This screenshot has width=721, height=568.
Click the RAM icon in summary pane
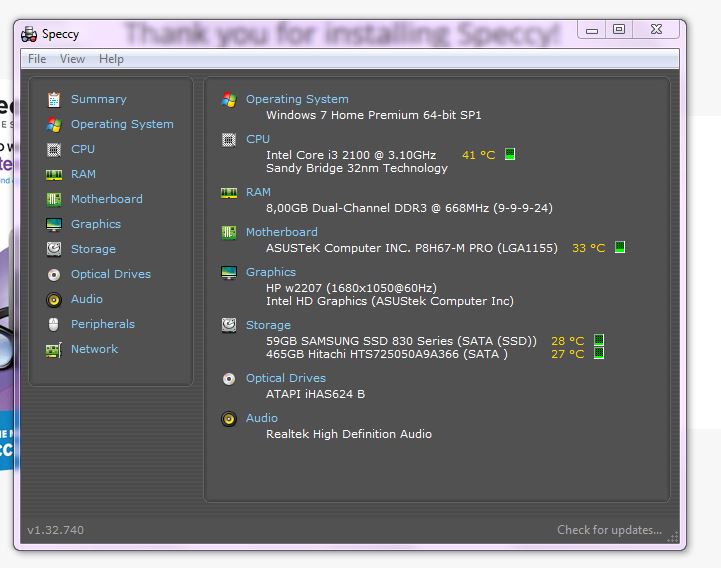(229, 192)
